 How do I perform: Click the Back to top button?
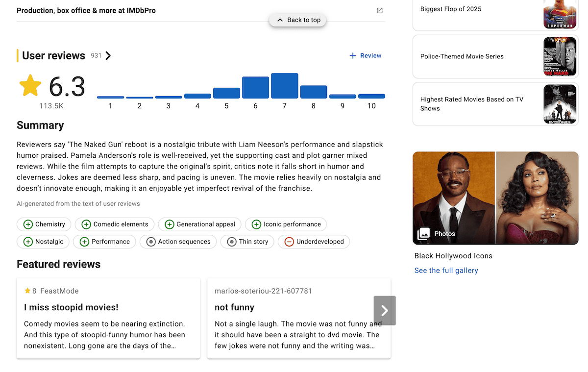pos(298,20)
